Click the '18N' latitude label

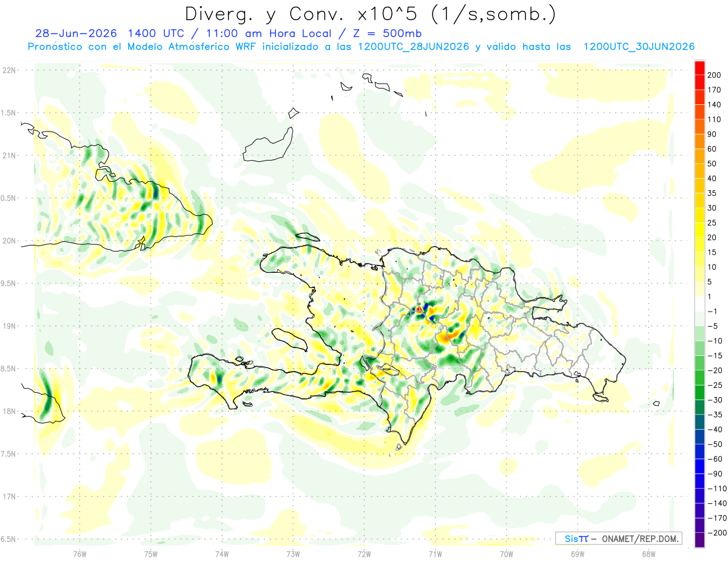9,412
